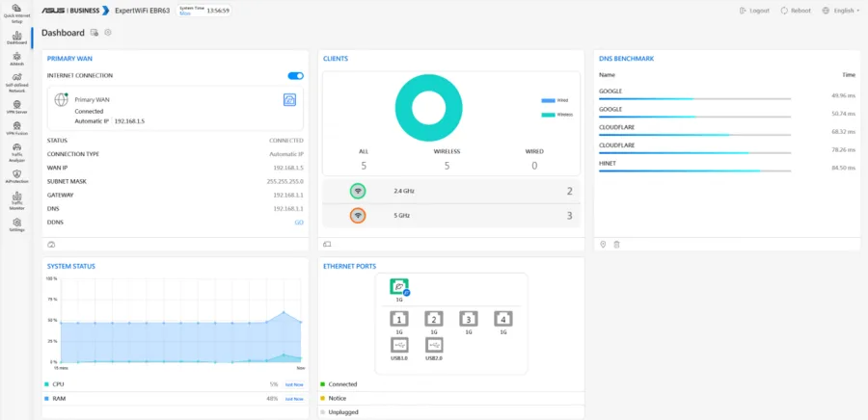868x420 pixels.
Task: Click the PRIMARY WAN panel title
Action: 69,59
